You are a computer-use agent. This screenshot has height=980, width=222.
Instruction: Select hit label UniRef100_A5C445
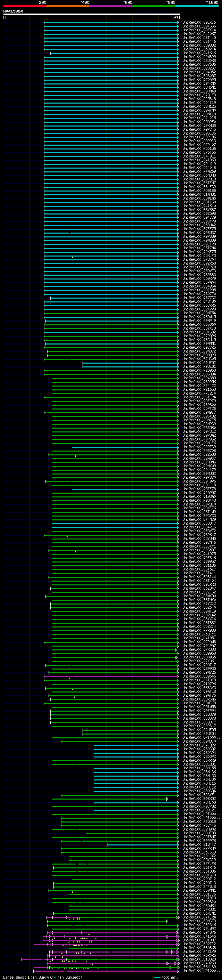point(199,825)
